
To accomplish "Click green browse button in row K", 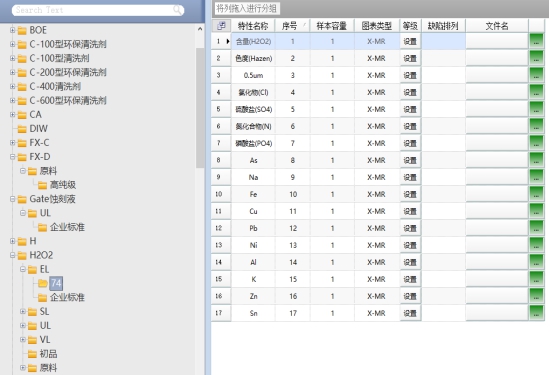I will [x=536, y=279].
